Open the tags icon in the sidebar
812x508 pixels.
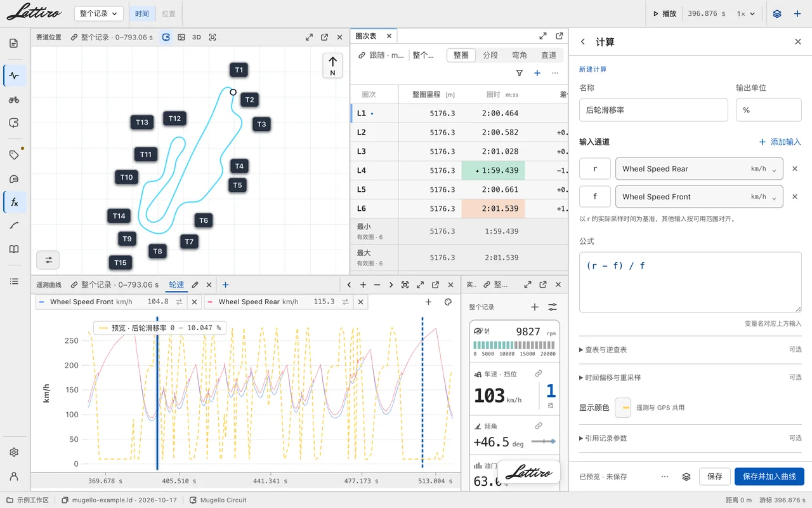point(14,155)
